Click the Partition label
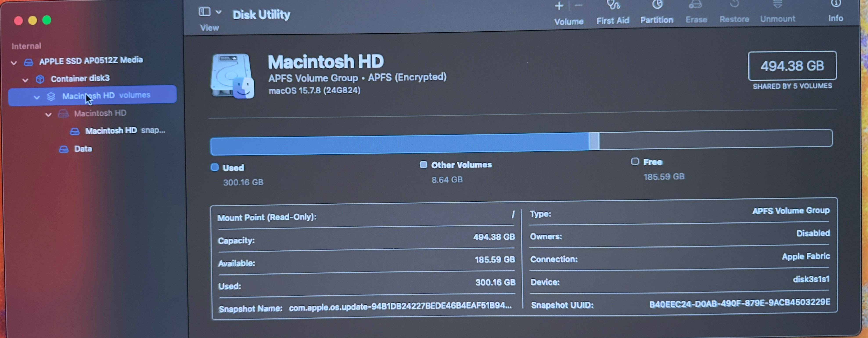The height and width of the screenshot is (338, 868). (657, 20)
